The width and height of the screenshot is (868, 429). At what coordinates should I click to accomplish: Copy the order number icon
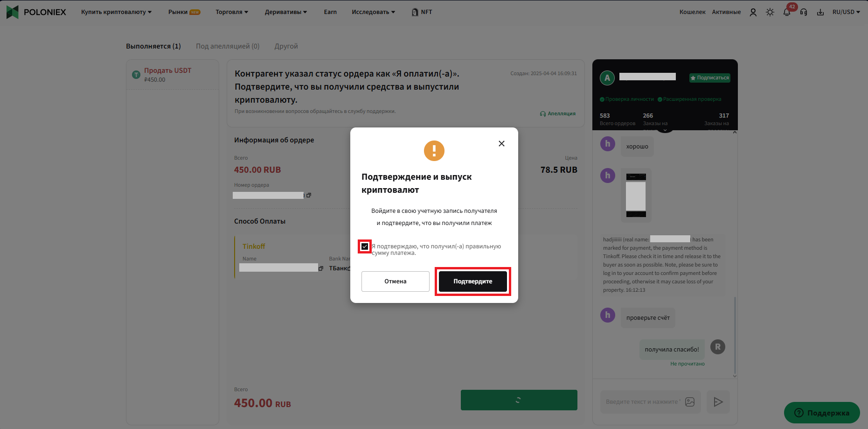309,195
